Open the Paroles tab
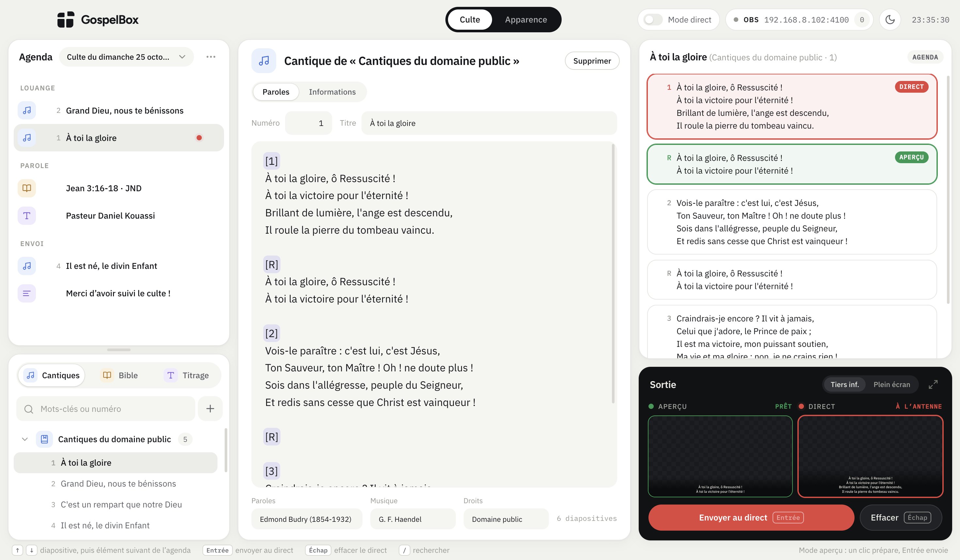This screenshot has height=560, width=960. [x=276, y=92]
